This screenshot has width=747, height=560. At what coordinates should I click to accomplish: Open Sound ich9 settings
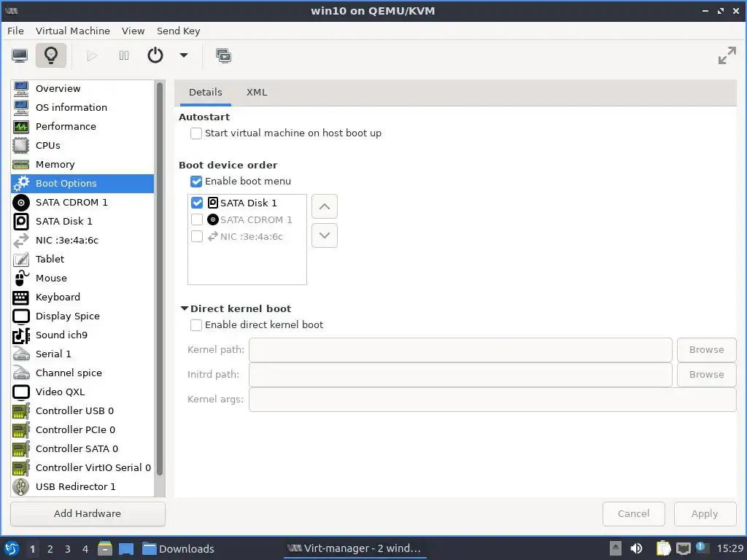[x=82, y=335]
